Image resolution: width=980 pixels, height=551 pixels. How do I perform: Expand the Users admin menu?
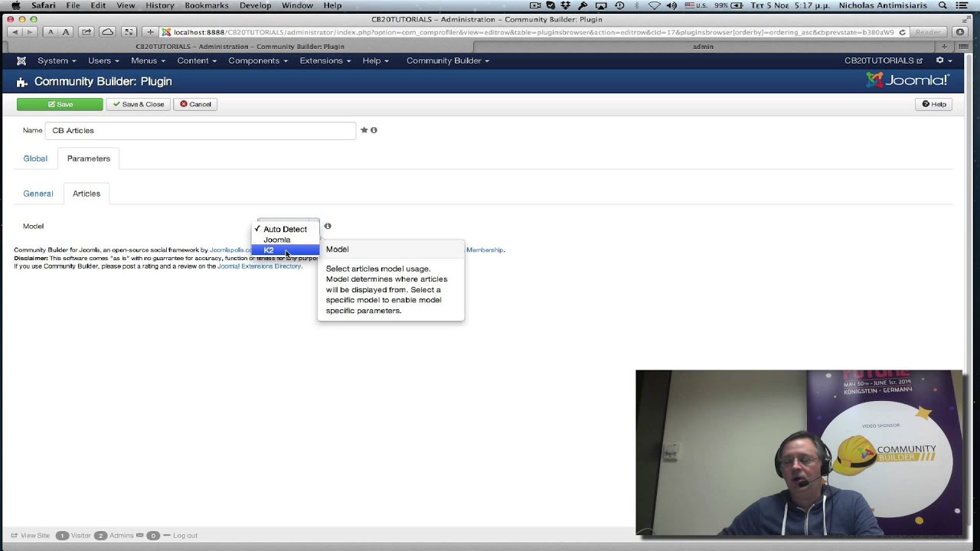pos(103,60)
